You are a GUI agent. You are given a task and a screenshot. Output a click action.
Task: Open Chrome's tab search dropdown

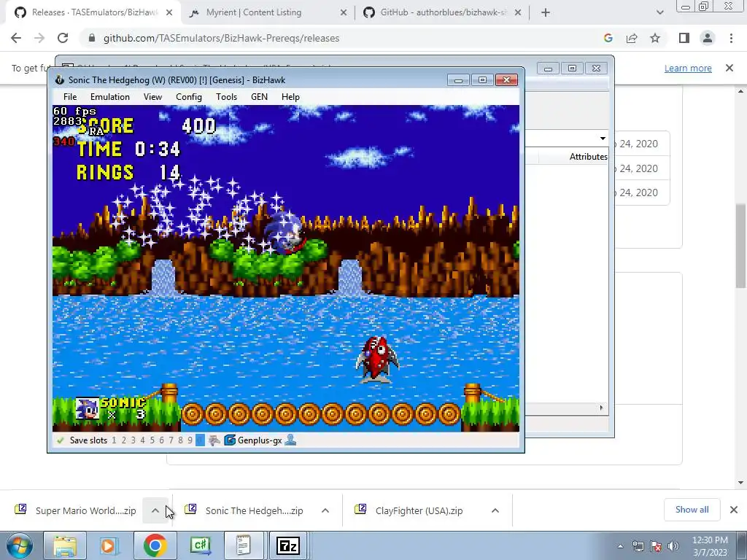(659, 13)
